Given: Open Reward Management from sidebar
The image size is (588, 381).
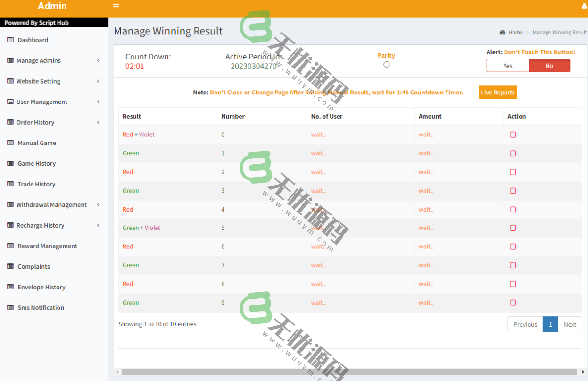Looking at the screenshot, I should (47, 246).
